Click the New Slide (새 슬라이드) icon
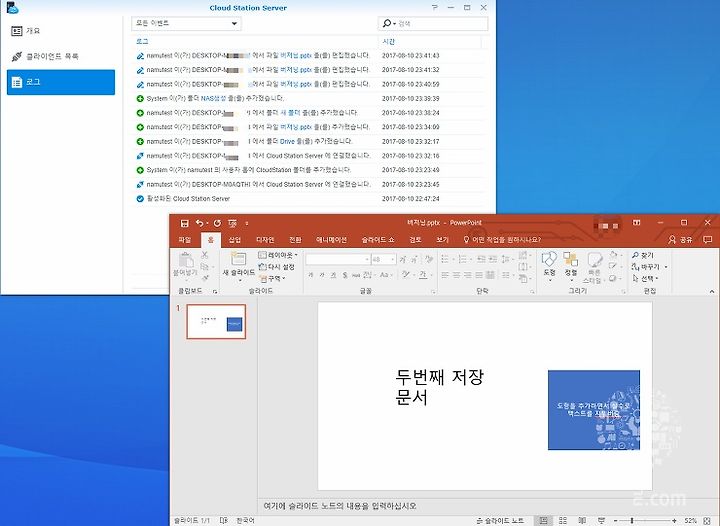The width and height of the screenshot is (720, 526). [x=238, y=259]
